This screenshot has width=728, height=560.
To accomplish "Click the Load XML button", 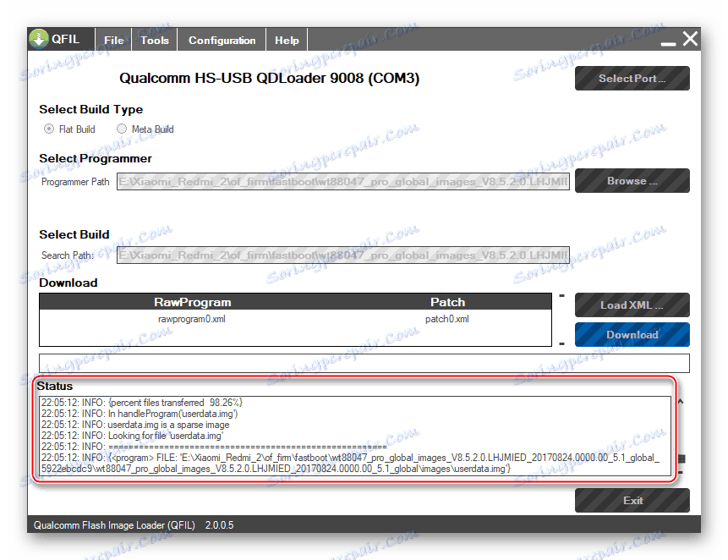I will (x=632, y=305).
